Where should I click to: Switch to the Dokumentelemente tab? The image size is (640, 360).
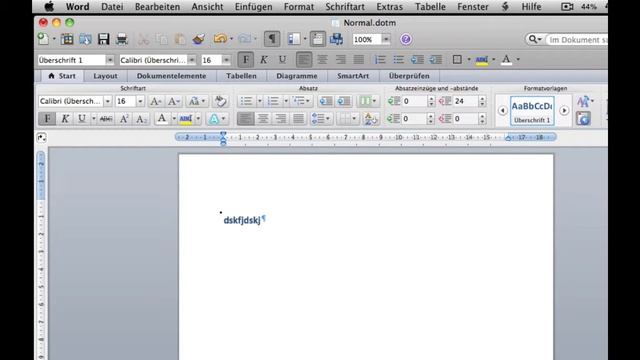point(171,76)
